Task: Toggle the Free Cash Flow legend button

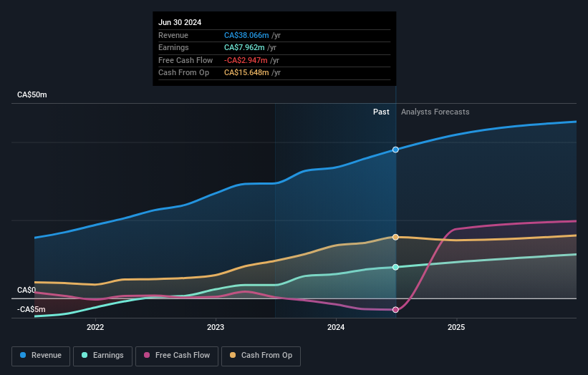Action: coord(177,356)
